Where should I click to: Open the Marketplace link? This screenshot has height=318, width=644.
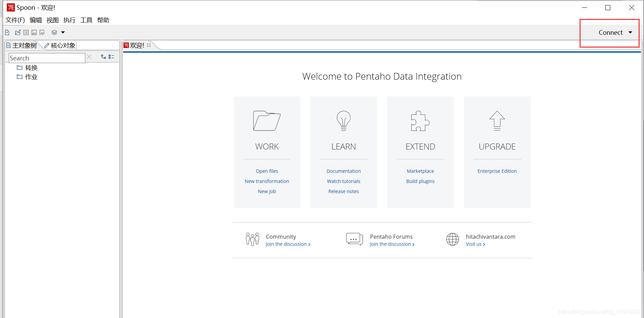[x=420, y=171]
